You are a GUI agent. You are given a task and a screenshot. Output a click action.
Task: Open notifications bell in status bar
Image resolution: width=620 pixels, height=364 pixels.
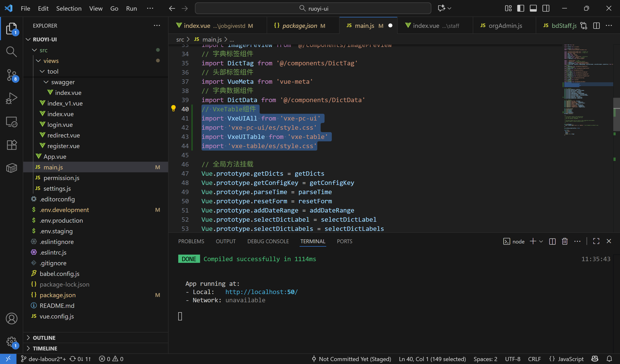[x=609, y=359]
